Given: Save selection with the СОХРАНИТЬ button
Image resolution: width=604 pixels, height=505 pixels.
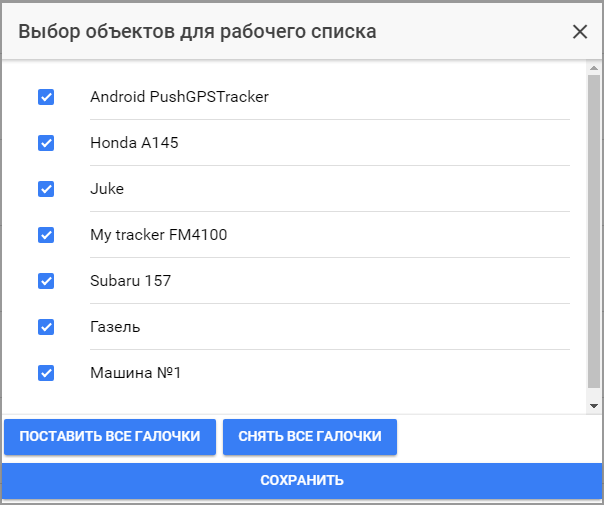Looking at the screenshot, I should pos(302,481).
